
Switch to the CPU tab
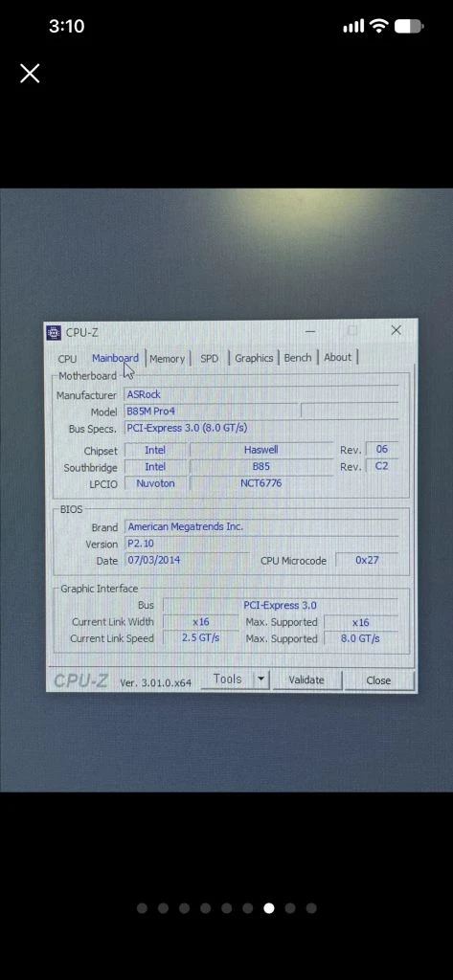pyautogui.click(x=68, y=359)
